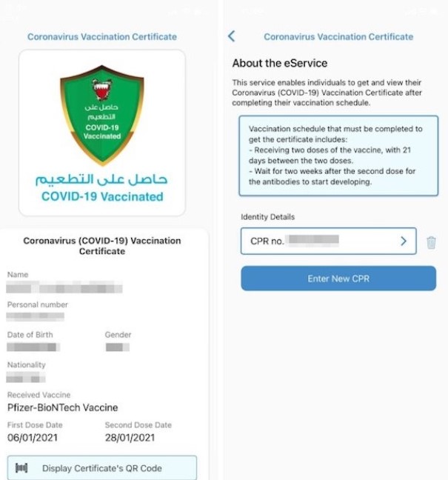This screenshot has width=448, height=480.
Task: Tap the green vaccinated shield badge
Action: point(102,114)
